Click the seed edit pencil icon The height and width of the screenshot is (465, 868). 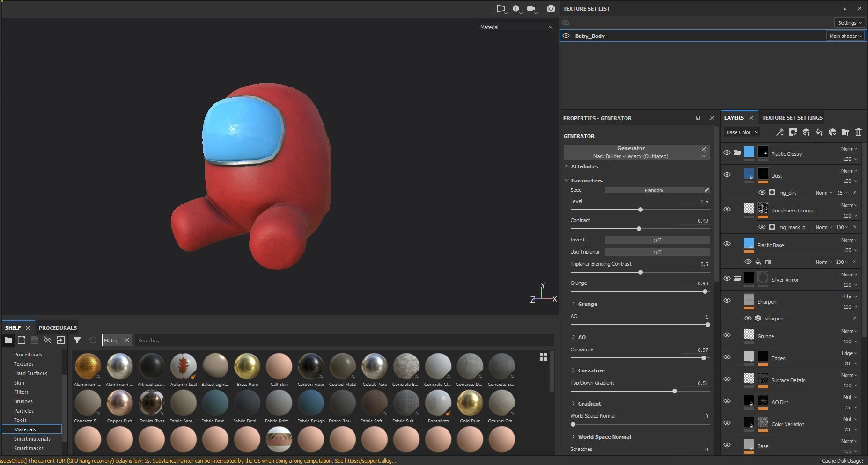coord(706,190)
